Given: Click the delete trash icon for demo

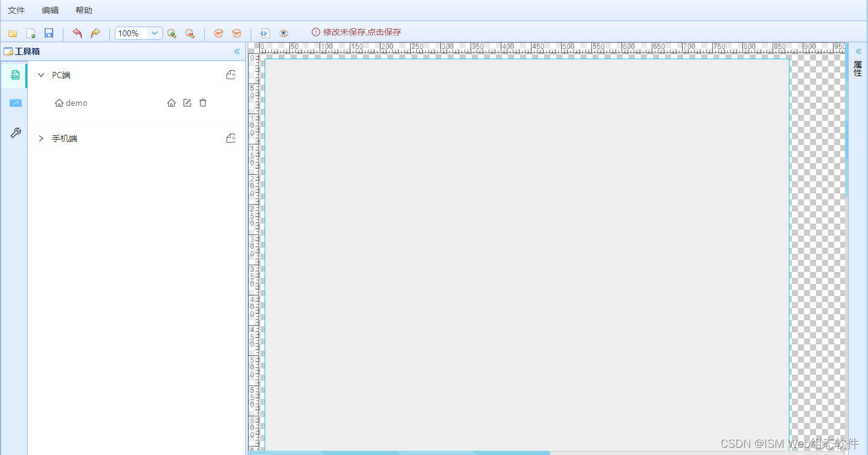Looking at the screenshot, I should click(x=203, y=103).
